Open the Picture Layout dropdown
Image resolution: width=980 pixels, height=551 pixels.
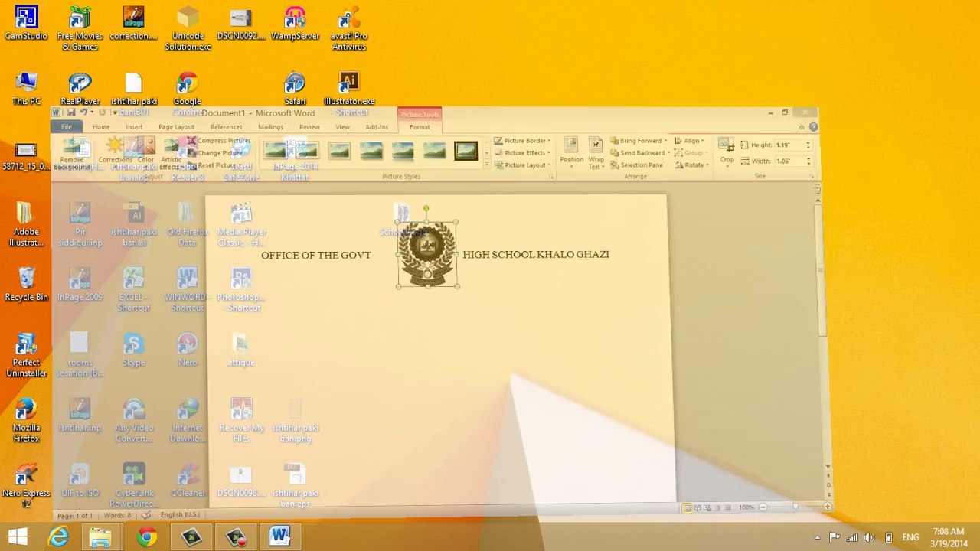click(522, 165)
